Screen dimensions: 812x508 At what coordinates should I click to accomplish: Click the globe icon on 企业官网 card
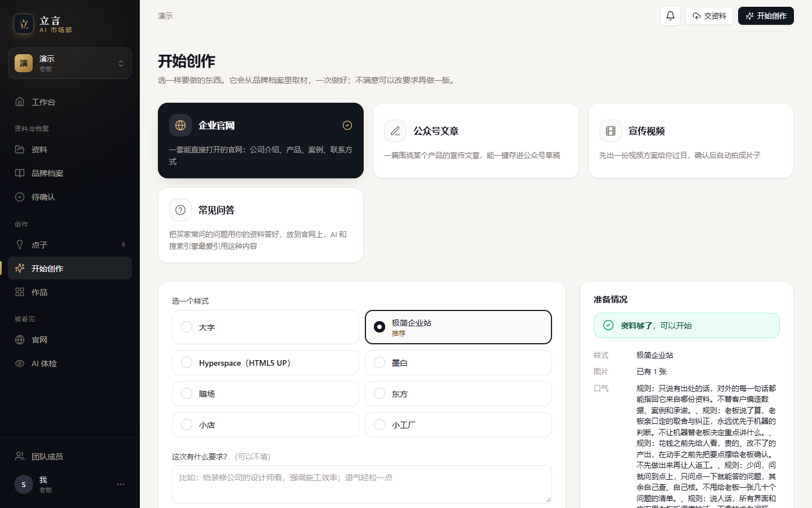(180, 125)
